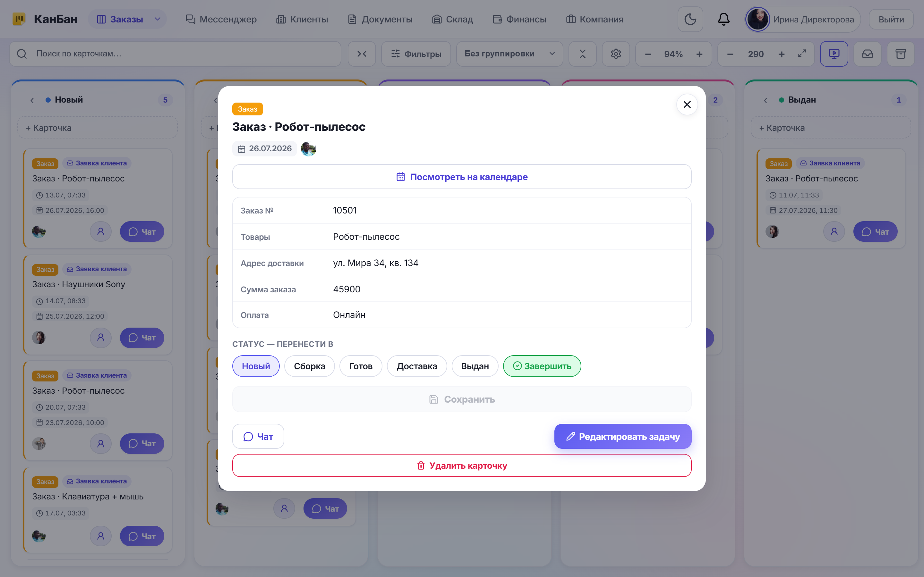Open the inbox tray icon
This screenshot has width=924, height=577.
867,54
